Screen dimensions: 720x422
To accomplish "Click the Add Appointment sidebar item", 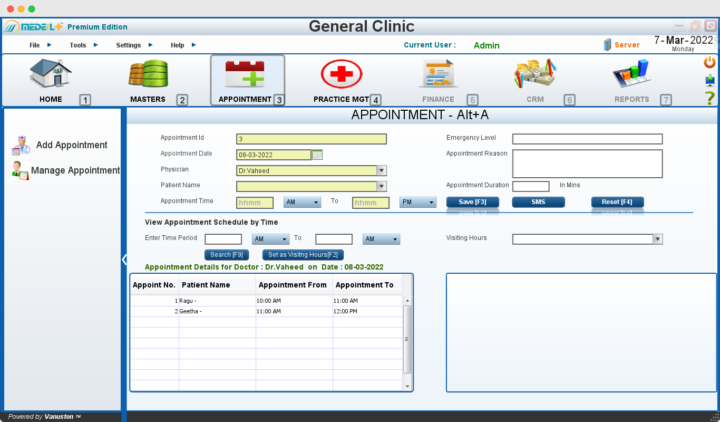I will 71,146.
